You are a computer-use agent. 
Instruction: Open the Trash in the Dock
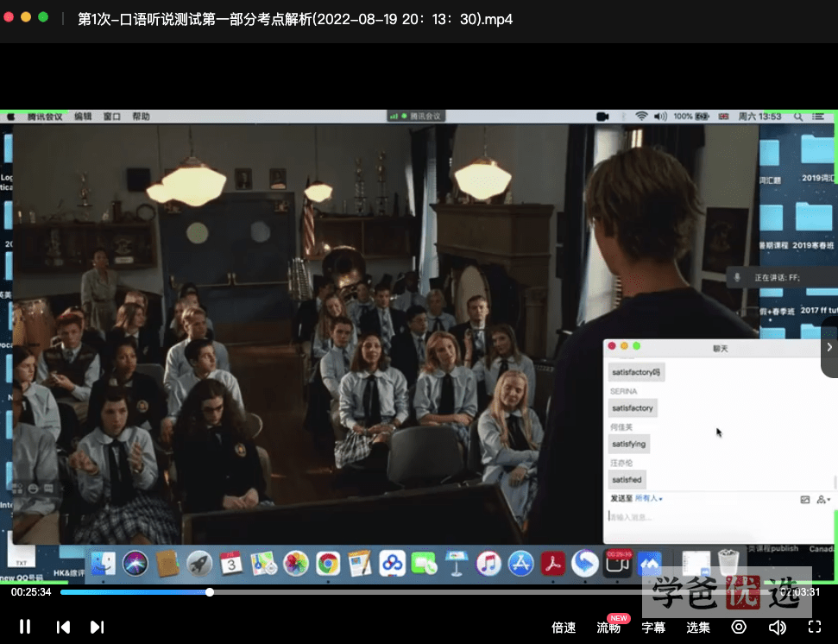[x=728, y=563]
